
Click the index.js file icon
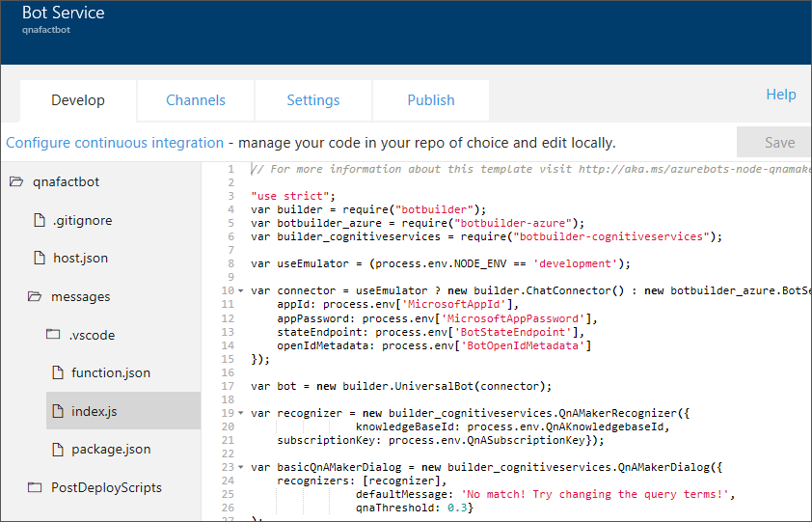(x=58, y=410)
